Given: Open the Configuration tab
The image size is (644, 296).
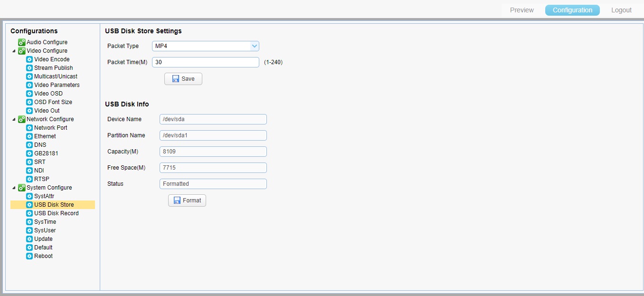Looking at the screenshot, I should pyautogui.click(x=572, y=10).
